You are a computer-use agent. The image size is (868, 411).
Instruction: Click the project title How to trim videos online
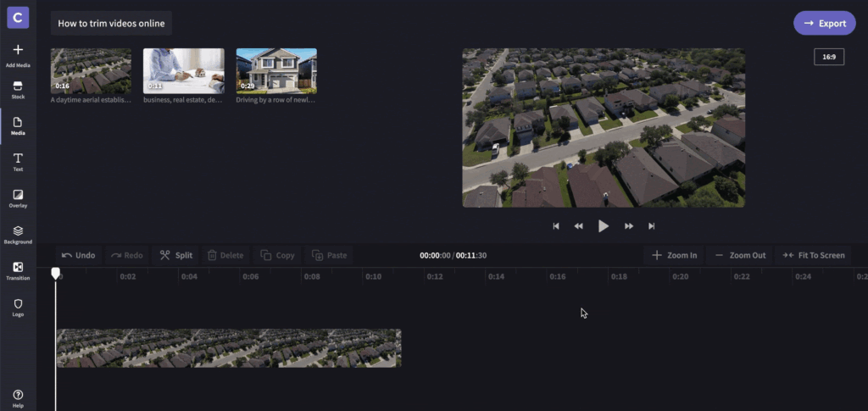click(111, 23)
